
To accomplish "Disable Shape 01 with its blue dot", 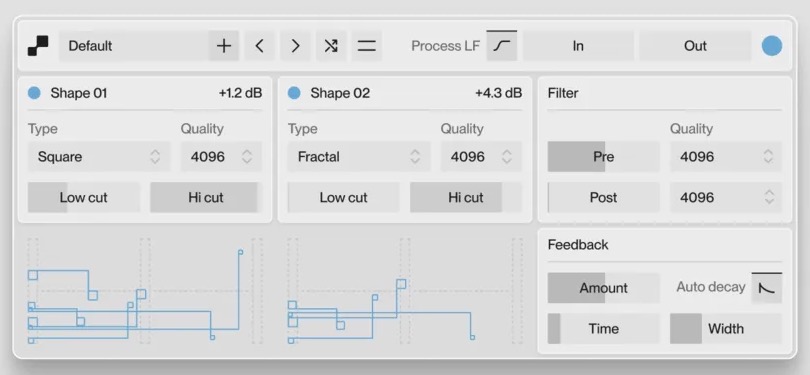I will pyautogui.click(x=34, y=93).
